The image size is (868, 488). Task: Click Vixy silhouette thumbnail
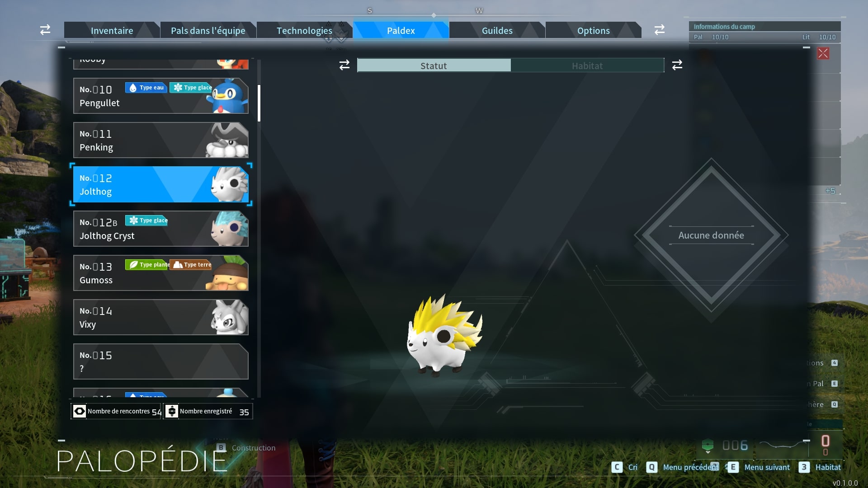tap(229, 317)
